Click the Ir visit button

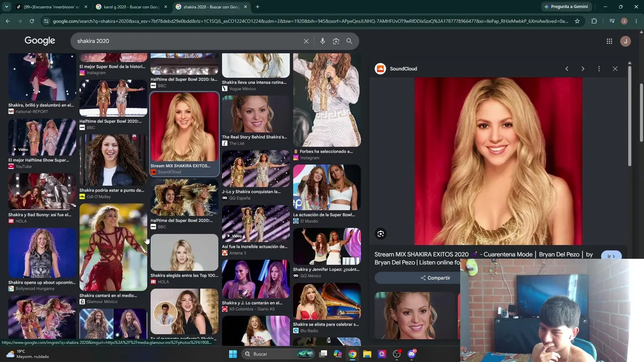(x=611, y=256)
